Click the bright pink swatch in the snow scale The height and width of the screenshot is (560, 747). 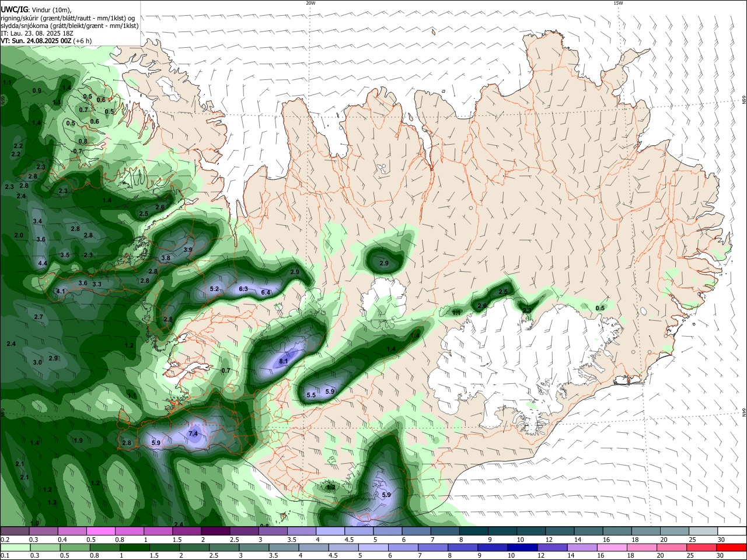(101, 531)
